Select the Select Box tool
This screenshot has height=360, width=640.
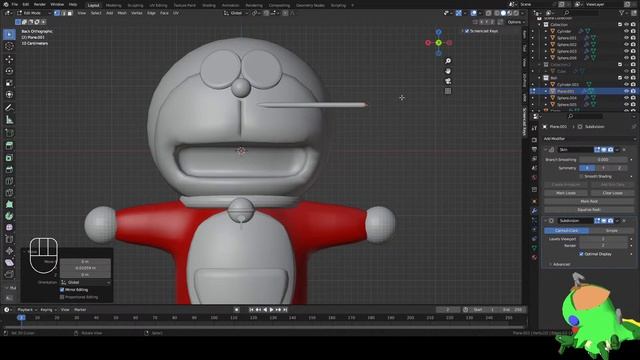(9, 34)
